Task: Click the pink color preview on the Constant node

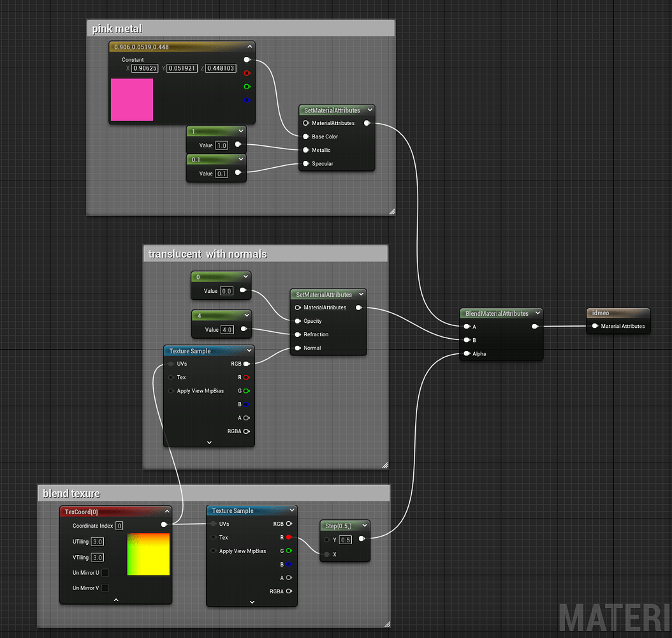Action: [x=132, y=100]
